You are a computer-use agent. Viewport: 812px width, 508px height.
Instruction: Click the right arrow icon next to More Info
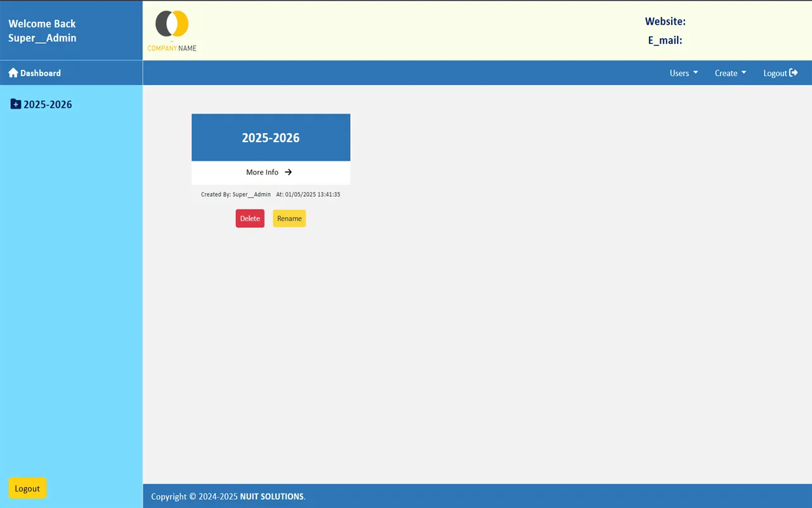[288, 172]
